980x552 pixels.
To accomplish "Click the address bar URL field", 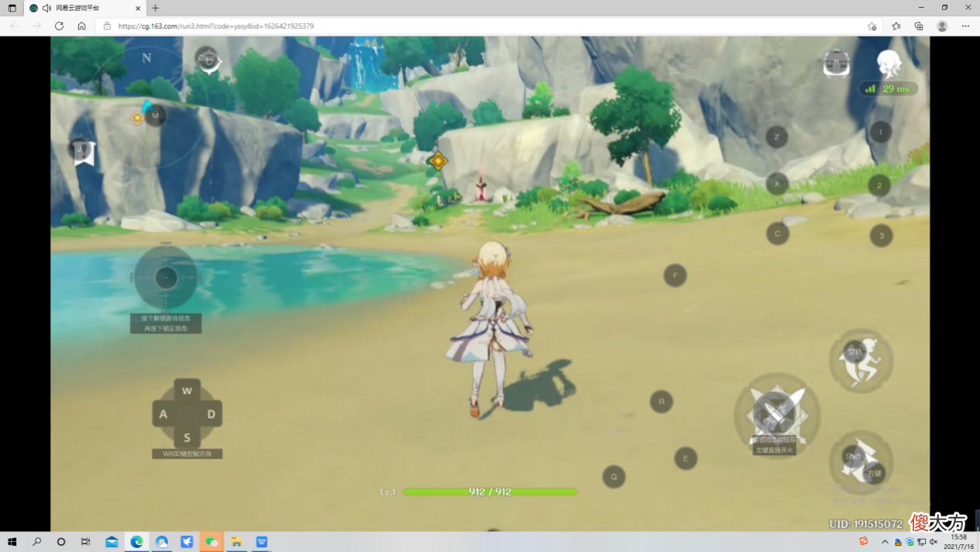I will (x=488, y=26).
